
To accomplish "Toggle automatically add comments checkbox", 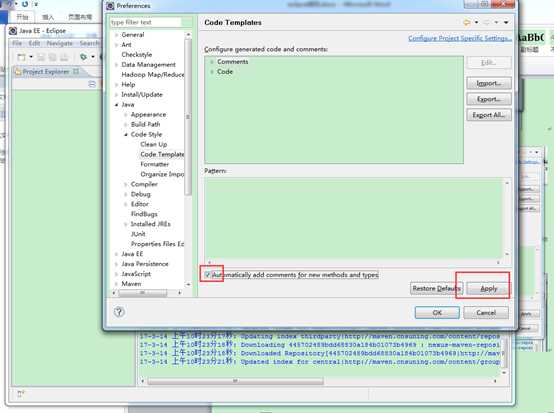I will (208, 275).
